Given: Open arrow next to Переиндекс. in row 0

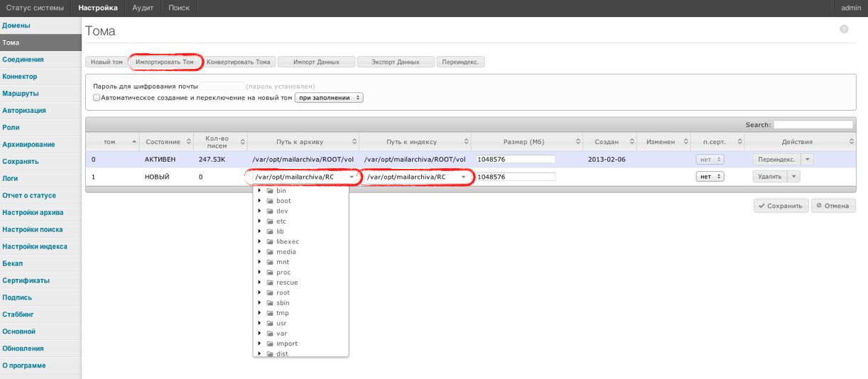Looking at the screenshot, I should [807, 160].
